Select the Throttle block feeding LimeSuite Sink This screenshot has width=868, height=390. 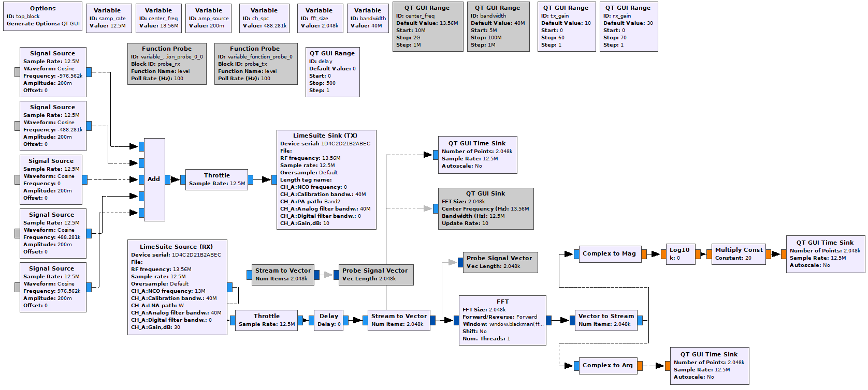pos(216,180)
